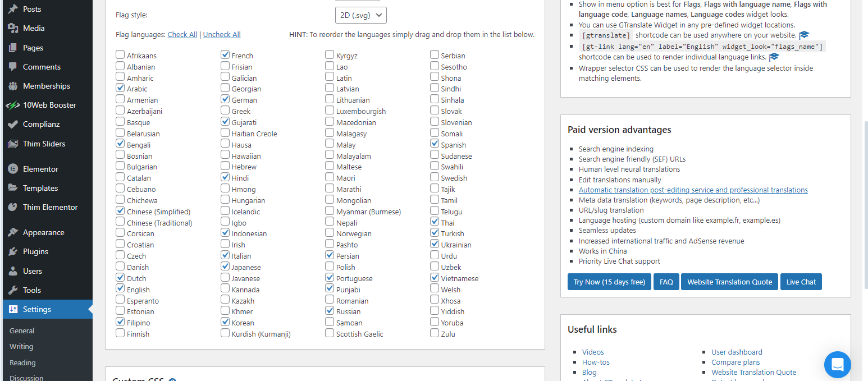Click the Comments bubble icon
This screenshot has height=381, width=868.
pos(13,67)
